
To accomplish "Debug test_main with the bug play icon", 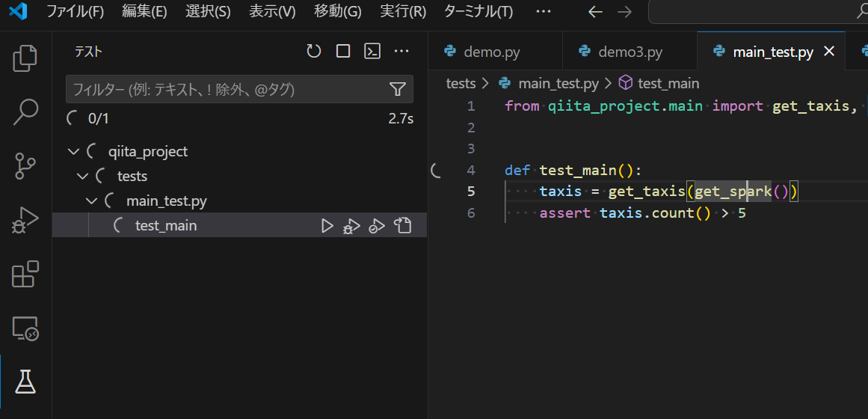I will pos(351,225).
